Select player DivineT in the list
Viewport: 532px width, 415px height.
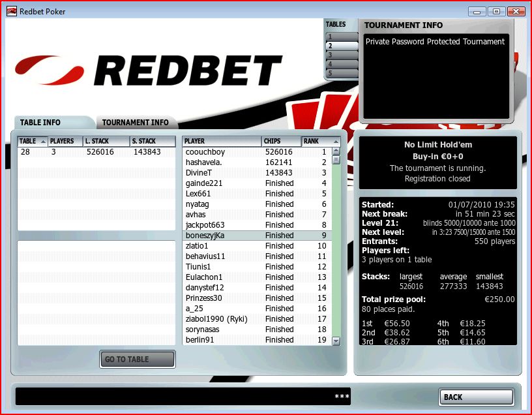pos(257,173)
